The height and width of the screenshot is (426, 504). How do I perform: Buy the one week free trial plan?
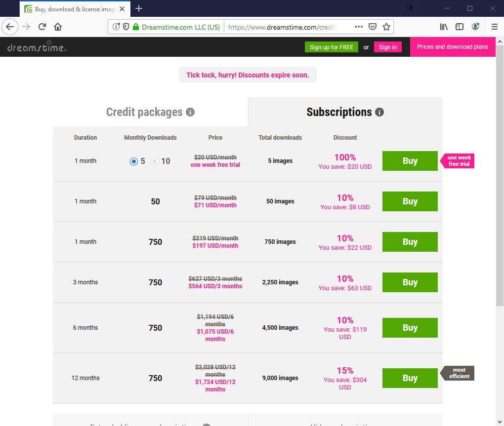click(x=410, y=160)
